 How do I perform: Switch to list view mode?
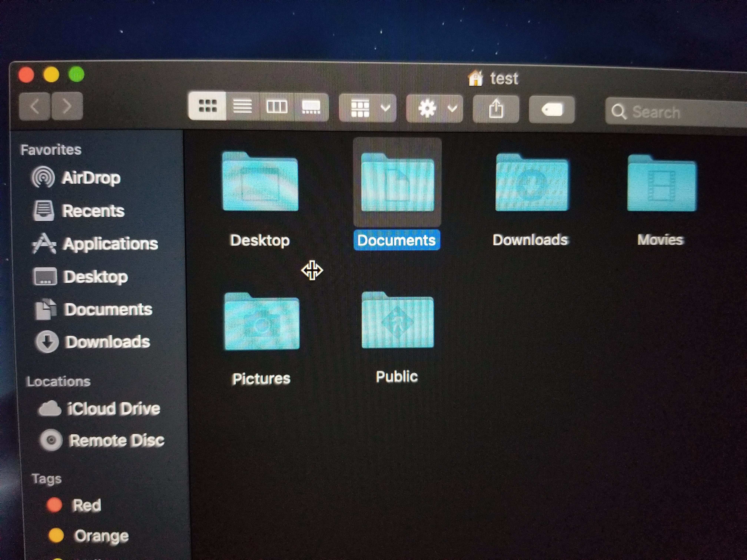coord(243,107)
